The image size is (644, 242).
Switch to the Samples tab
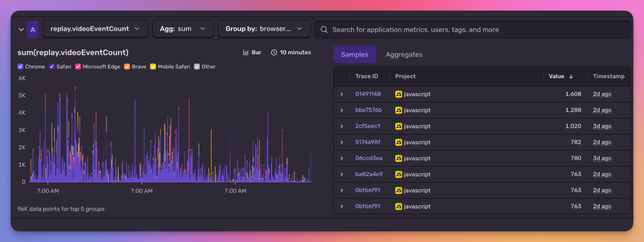point(355,54)
